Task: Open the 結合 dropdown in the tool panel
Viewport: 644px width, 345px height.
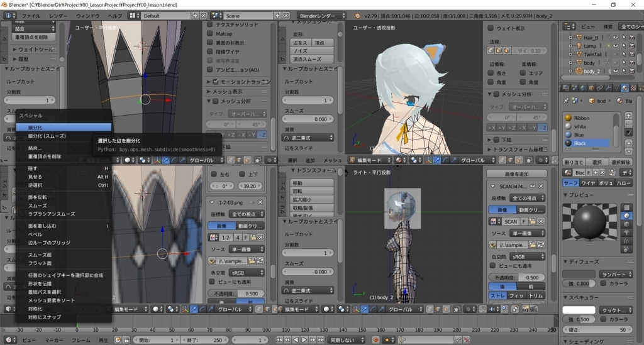Action: tap(34, 28)
